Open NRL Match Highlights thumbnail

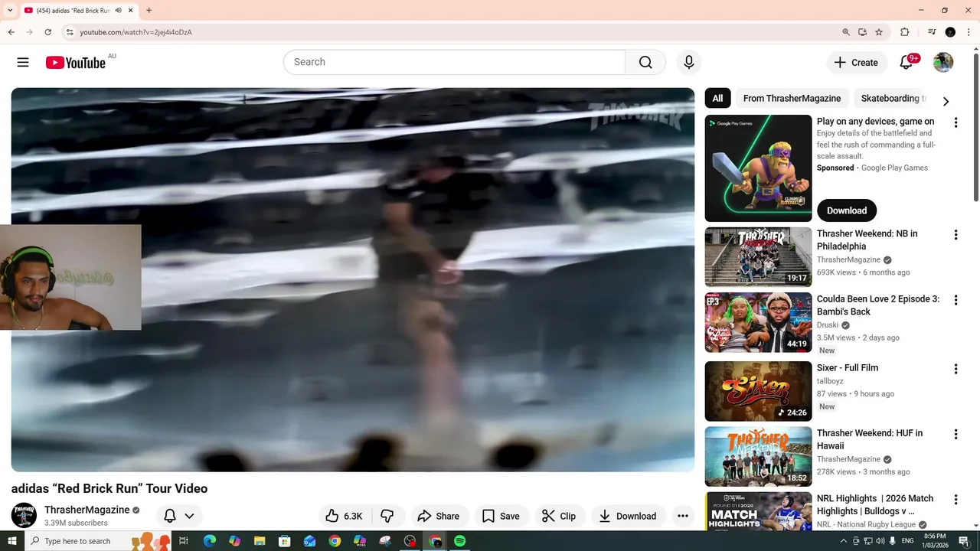758,511
